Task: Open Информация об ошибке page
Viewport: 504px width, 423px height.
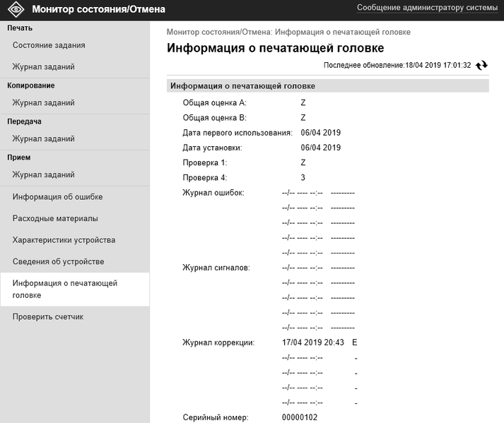Action: [57, 197]
